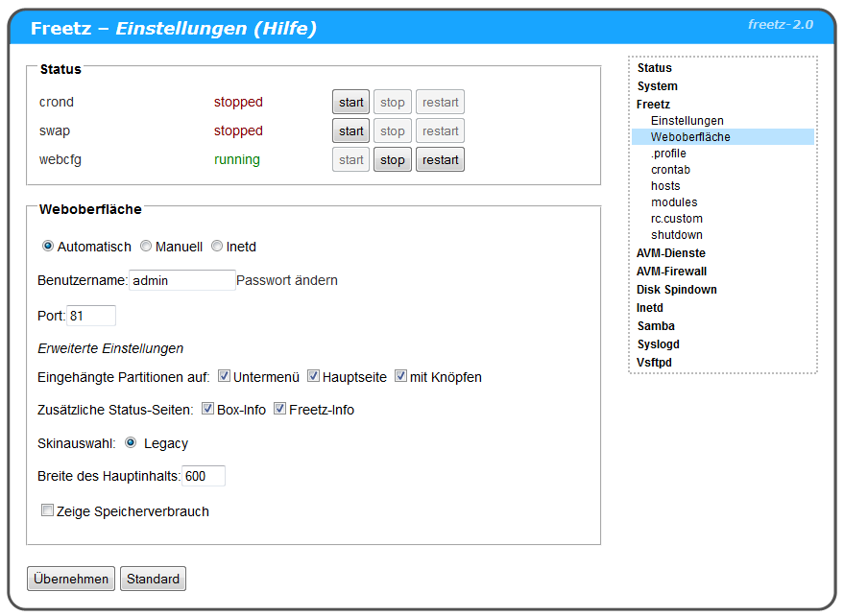Start the crond service
Screen dimensions: 844x616
point(350,102)
